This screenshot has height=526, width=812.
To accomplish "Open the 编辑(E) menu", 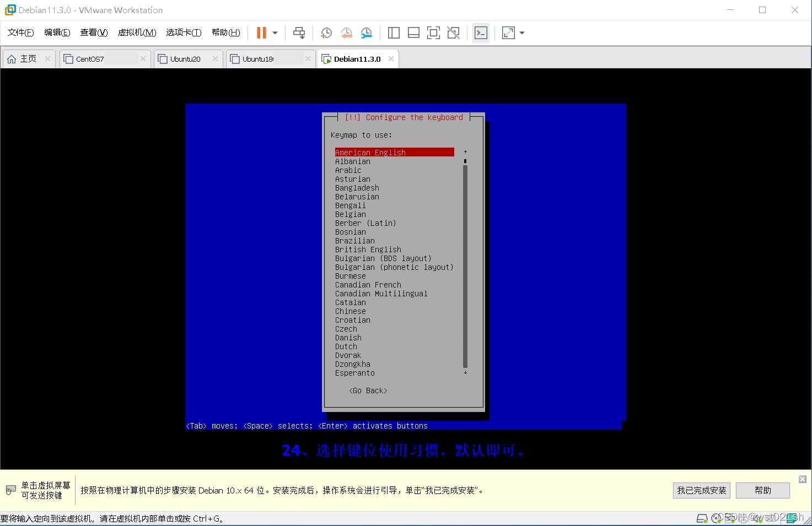I will pyautogui.click(x=57, y=32).
